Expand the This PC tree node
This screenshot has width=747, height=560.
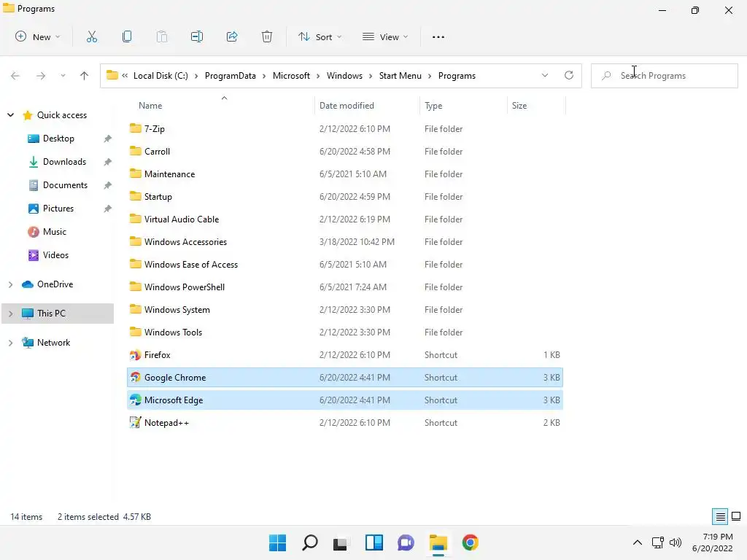[10, 314]
